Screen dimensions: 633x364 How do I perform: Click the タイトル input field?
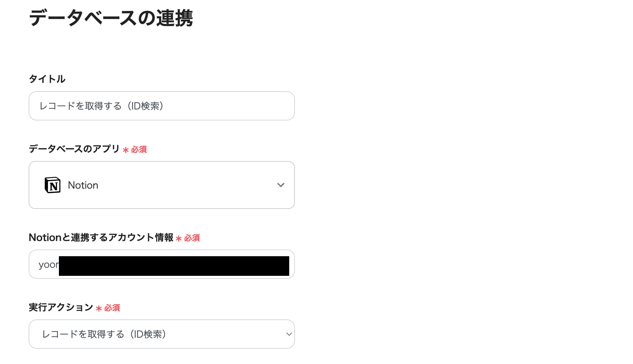[161, 106]
